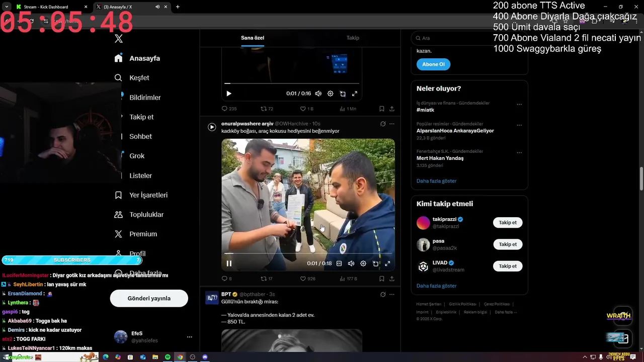Follow takiprazzi with Takip et
The width and height of the screenshot is (644, 362).
pyautogui.click(x=508, y=223)
